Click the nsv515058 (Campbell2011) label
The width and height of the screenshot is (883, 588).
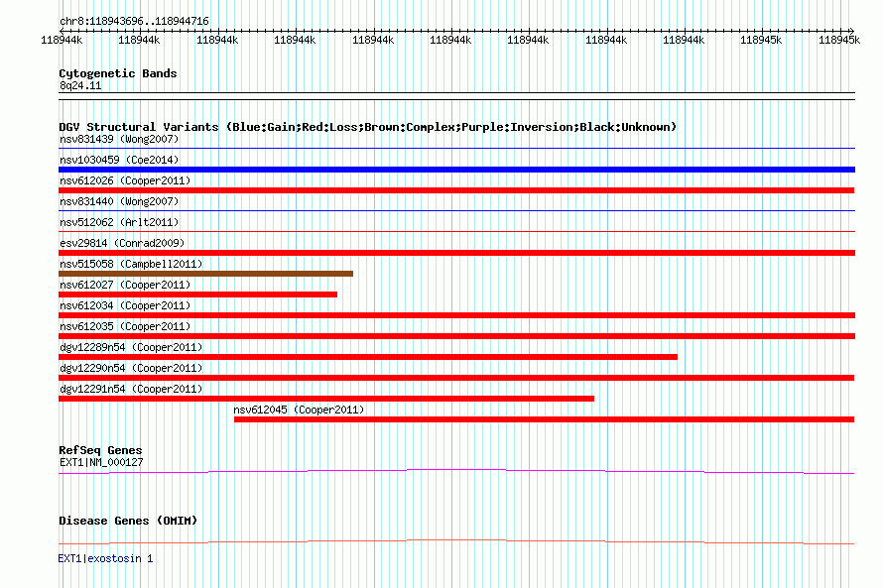coord(131,264)
